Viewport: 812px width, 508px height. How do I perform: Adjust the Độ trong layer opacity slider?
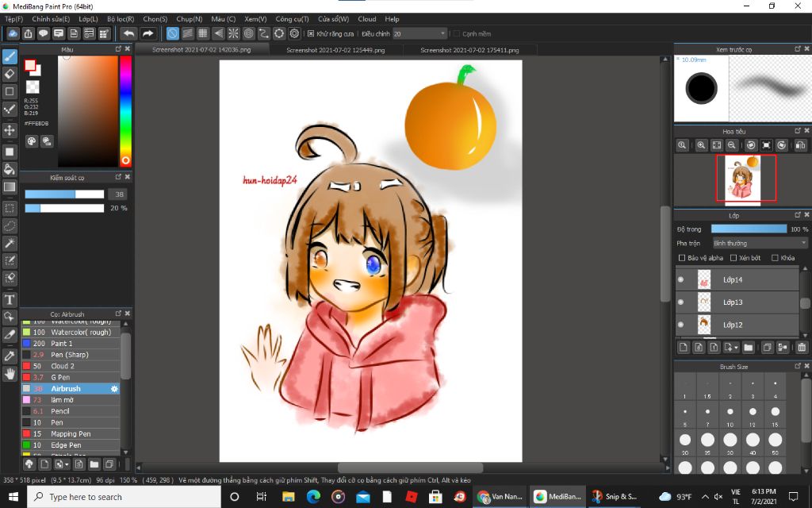(749, 229)
